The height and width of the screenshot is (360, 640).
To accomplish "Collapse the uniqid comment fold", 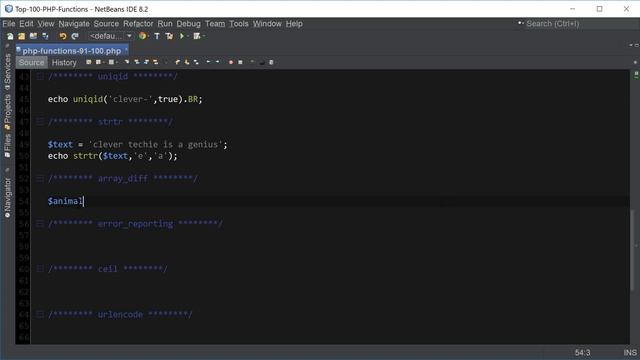I will point(40,76).
